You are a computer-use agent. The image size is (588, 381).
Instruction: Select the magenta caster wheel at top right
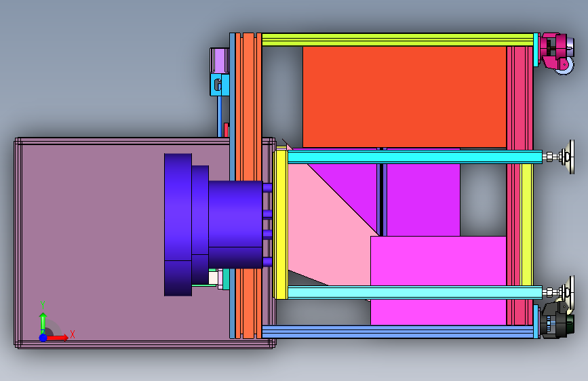point(557,52)
